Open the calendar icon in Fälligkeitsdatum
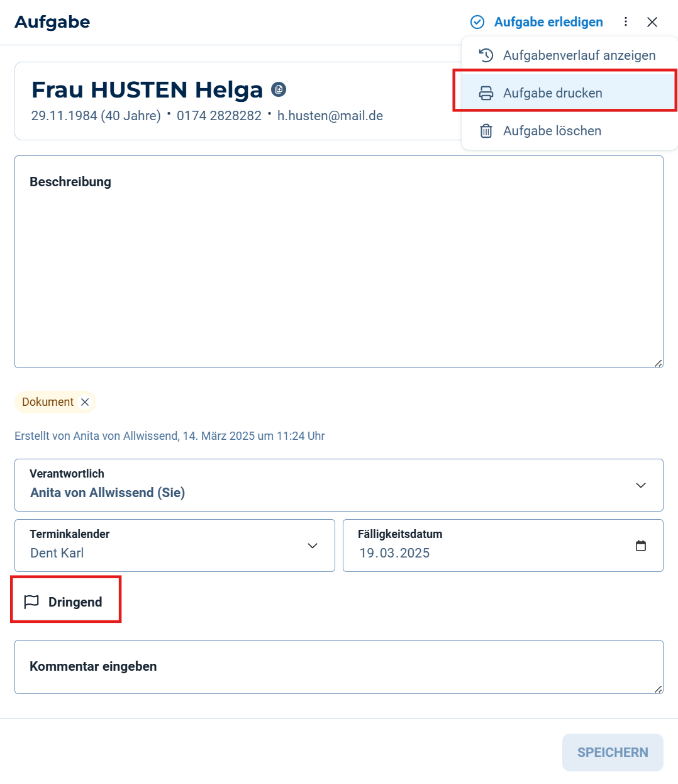This screenshot has height=784, width=678. coord(641,546)
